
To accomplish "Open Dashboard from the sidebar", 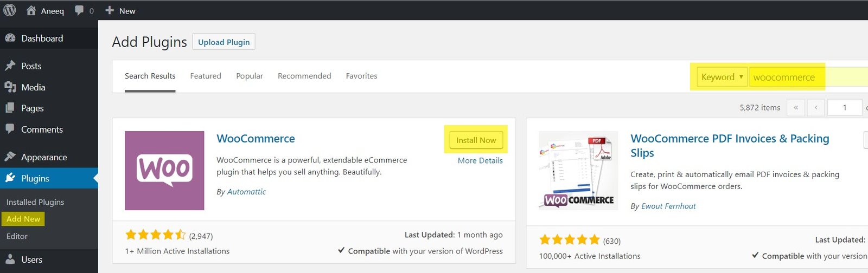I will coord(42,38).
